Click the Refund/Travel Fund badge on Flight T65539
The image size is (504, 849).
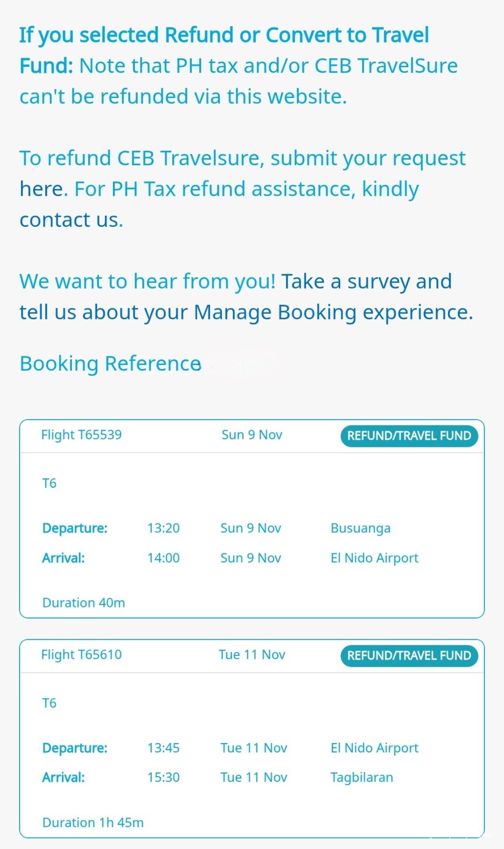[409, 436]
